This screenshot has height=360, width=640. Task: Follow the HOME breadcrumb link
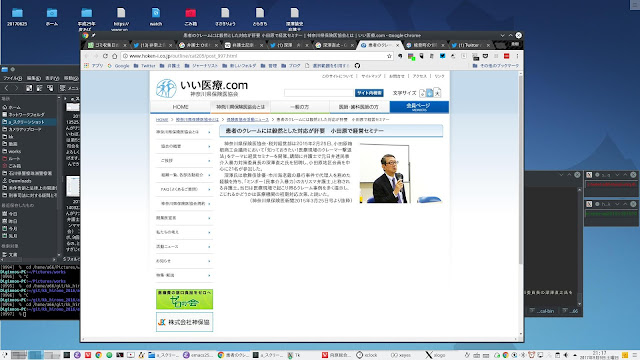tap(162, 120)
